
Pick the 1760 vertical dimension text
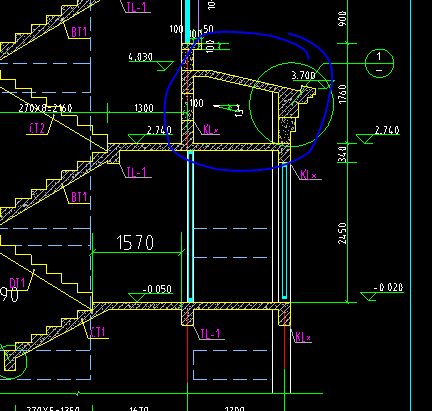342,94
